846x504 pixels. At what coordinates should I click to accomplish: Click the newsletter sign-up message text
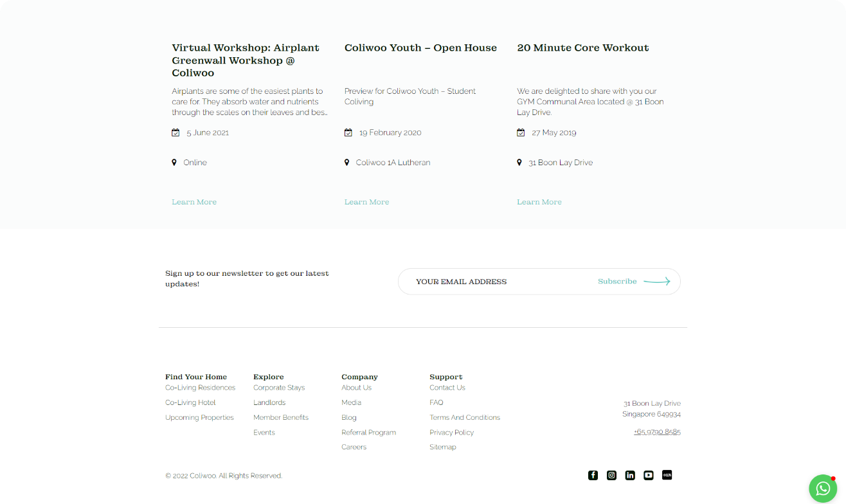click(247, 278)
